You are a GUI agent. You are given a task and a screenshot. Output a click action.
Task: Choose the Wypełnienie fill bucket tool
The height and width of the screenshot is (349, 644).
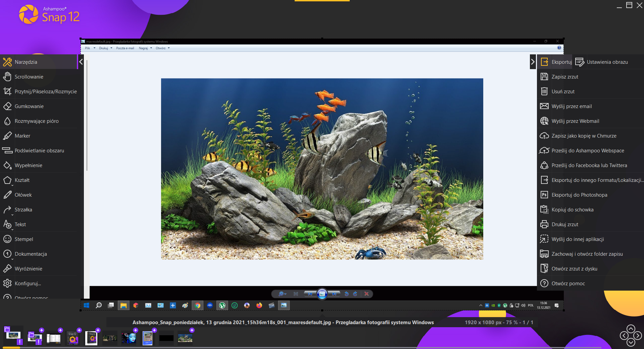(x=39, y=165)
